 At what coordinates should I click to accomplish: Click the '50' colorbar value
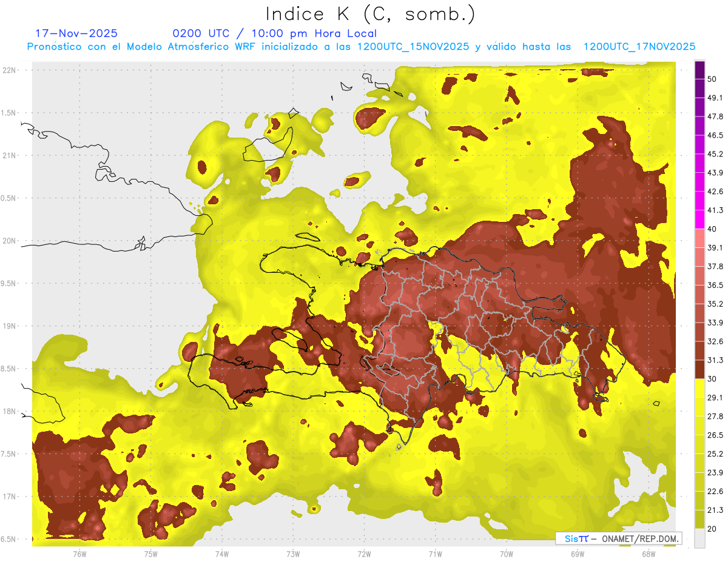point(713,79)
